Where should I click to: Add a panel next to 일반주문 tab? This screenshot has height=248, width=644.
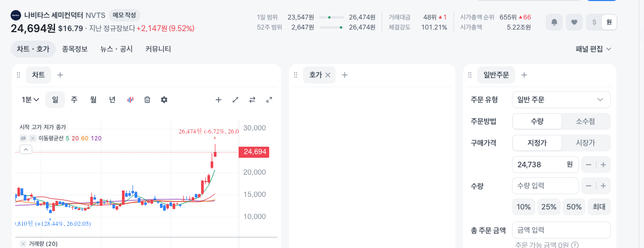(x=524, y=75)
